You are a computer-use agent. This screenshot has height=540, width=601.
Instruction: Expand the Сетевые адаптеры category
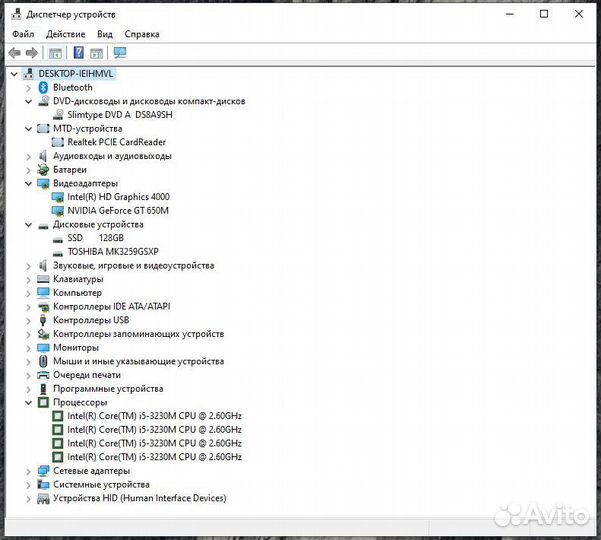(28, 471)
